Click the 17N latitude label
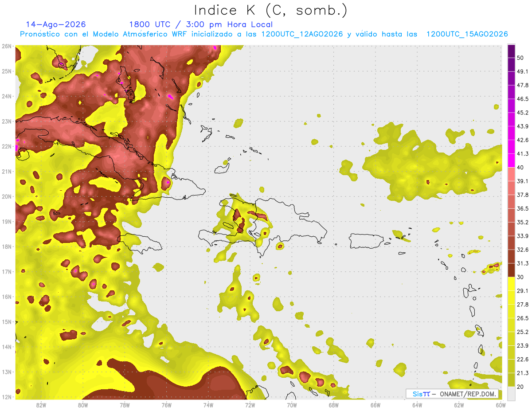The width and height of the screenshot is (532, 411). 6,271
